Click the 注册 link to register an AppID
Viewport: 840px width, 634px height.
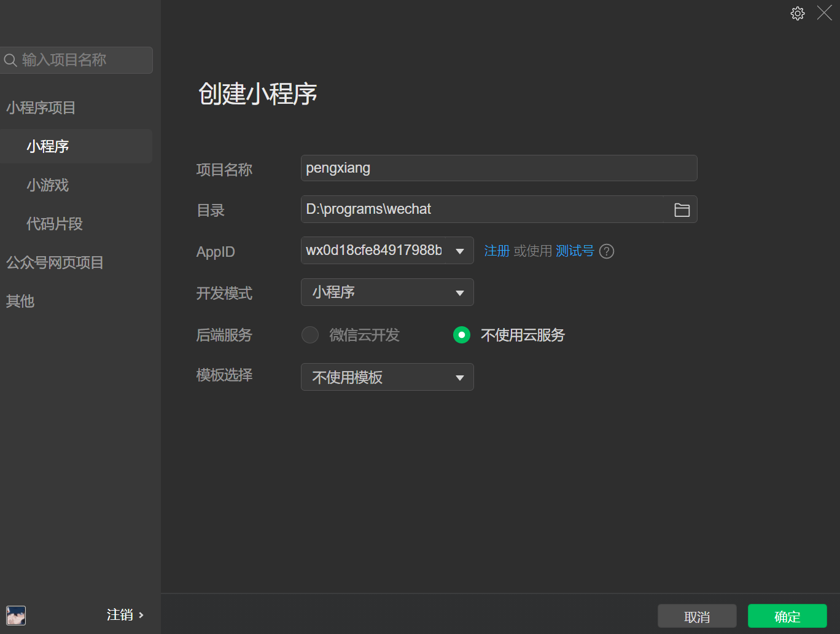coord(497,251)
